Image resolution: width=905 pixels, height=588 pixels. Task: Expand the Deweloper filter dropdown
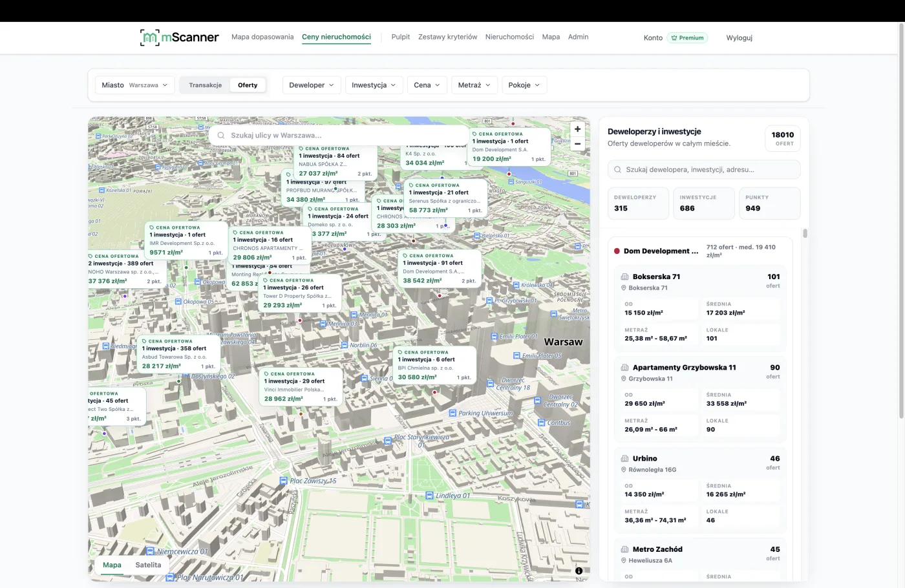(x=312, y=85)
